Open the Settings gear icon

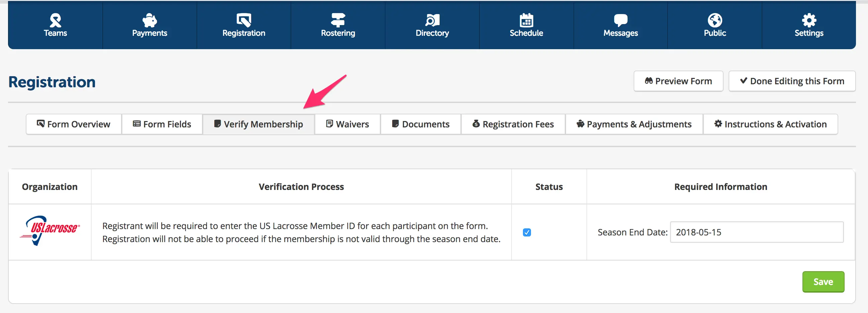pos(809,20)
